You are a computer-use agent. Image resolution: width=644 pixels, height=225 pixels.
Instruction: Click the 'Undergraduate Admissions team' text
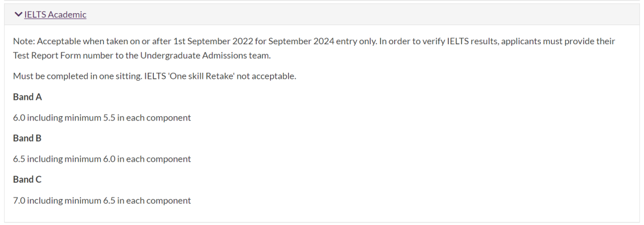pyautogui.click(x=205, y=56)
